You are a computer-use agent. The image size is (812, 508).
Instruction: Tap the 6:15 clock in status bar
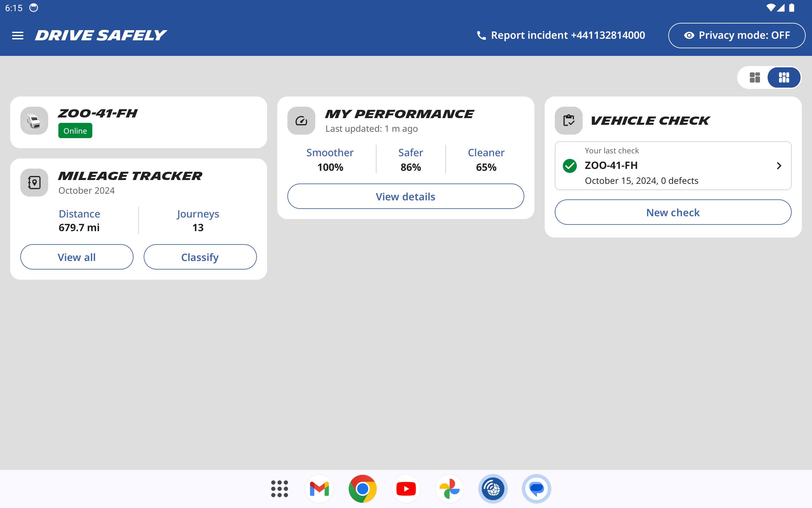click(14, 8)
